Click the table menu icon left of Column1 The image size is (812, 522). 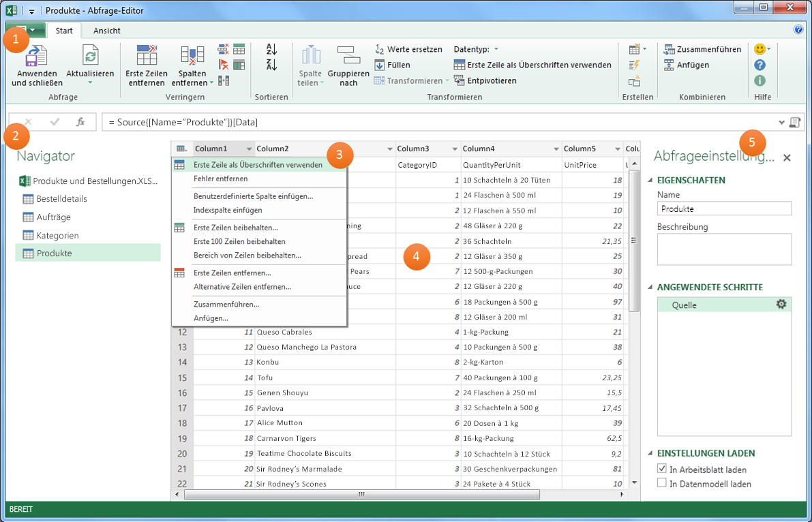181,149
